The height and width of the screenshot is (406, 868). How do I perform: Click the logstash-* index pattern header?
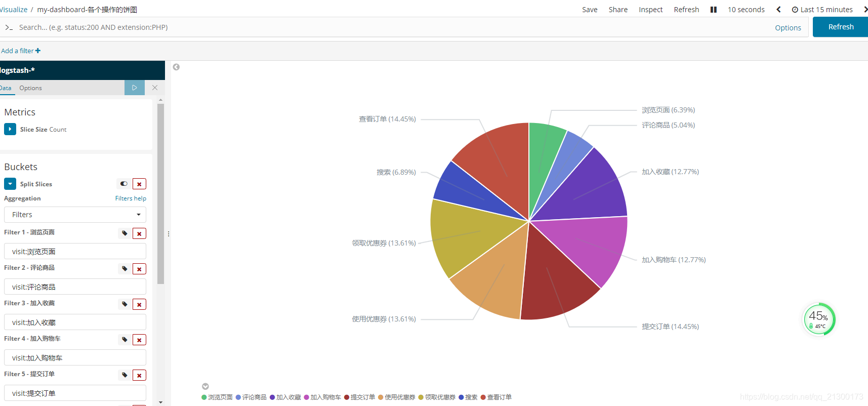(82, 70)
